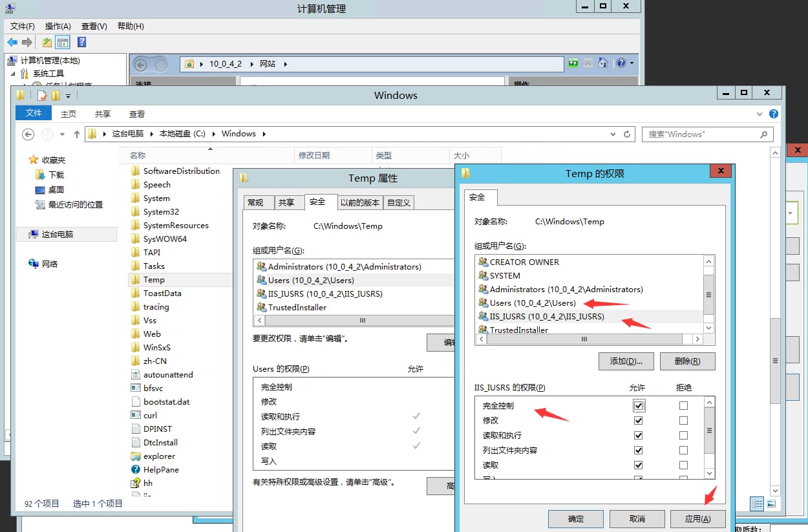Open the Help icon in Computer Management toolbar
Viewport: 808px width, 532px height.
pos(80,41)
